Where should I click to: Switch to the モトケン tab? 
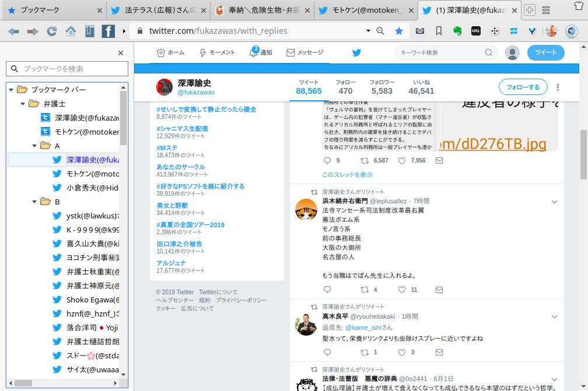pyautogui.click(x=366, y=10)
